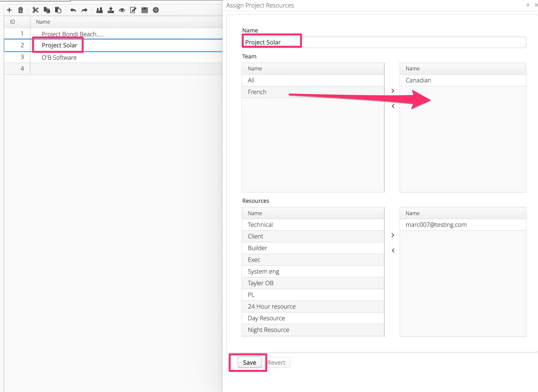Select Project Solar in project list

(x=113, y=45)
